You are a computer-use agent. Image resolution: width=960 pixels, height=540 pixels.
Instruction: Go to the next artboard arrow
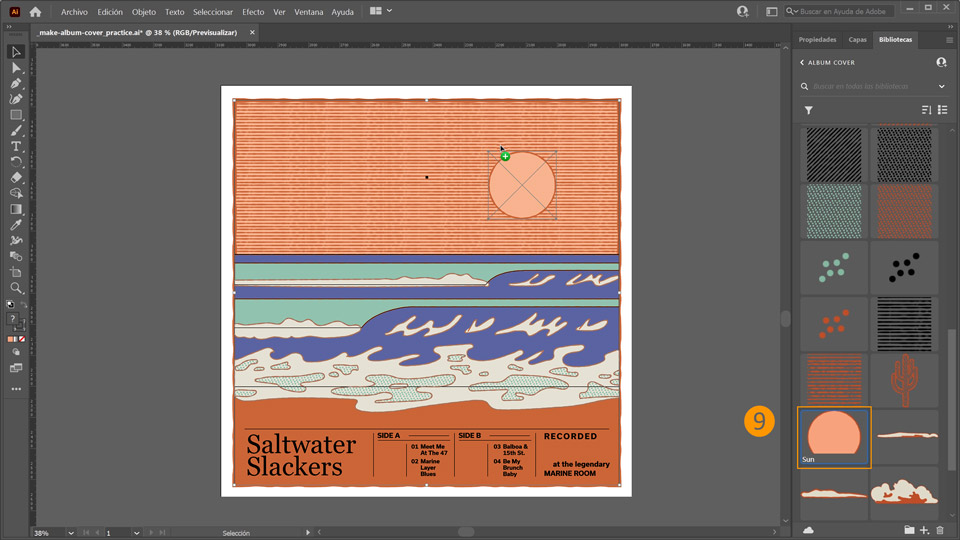[x=151, y=533]
